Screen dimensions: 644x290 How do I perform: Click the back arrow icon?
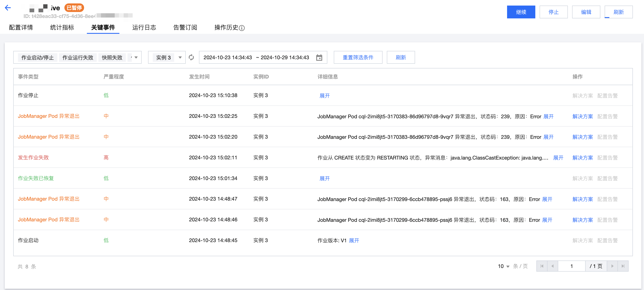pos(8,8)
